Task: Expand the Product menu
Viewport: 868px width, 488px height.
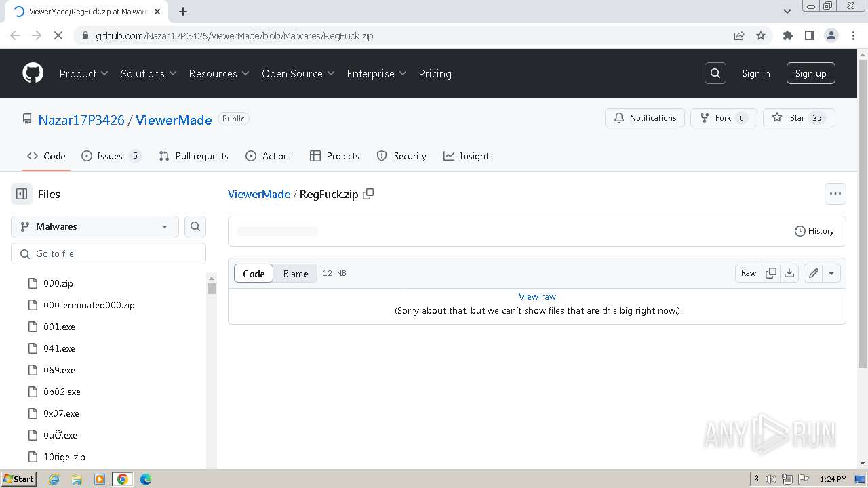Action: click(83, 73)
